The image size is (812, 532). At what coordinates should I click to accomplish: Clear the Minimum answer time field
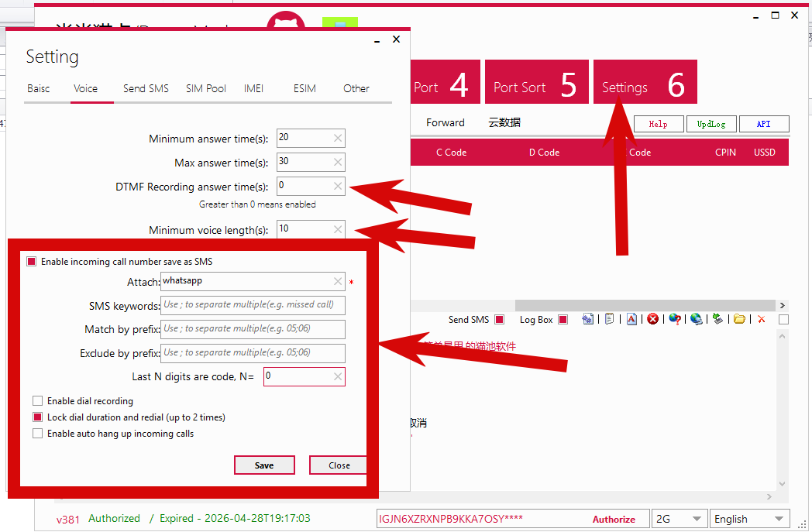[x=338, y=138]
